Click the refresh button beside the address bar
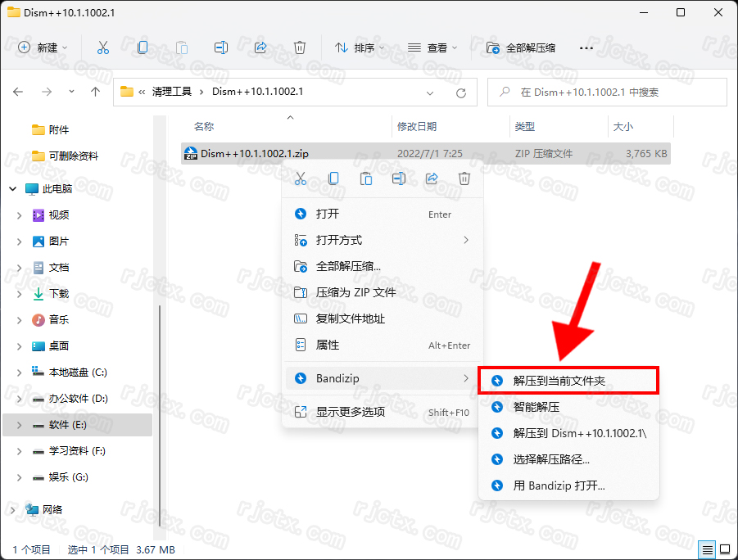 tap(460, 92)
